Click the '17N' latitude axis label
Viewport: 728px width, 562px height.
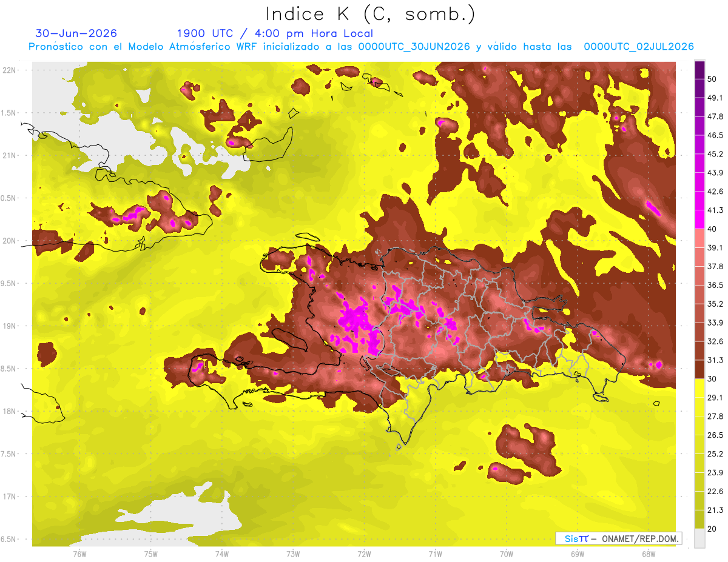point(9,497)
